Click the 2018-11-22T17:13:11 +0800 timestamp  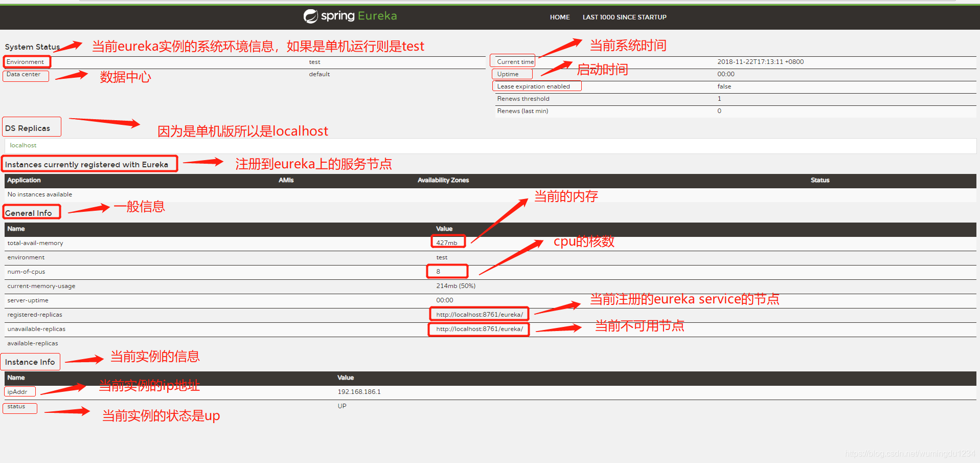(x=760, y=62)
